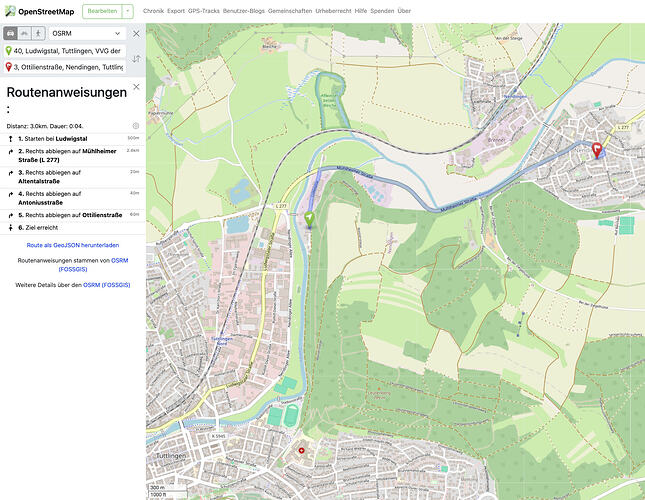The image size is (645, 500).
Task: Click straight arrow icon of step 1
Action: (x=11, y=139)
